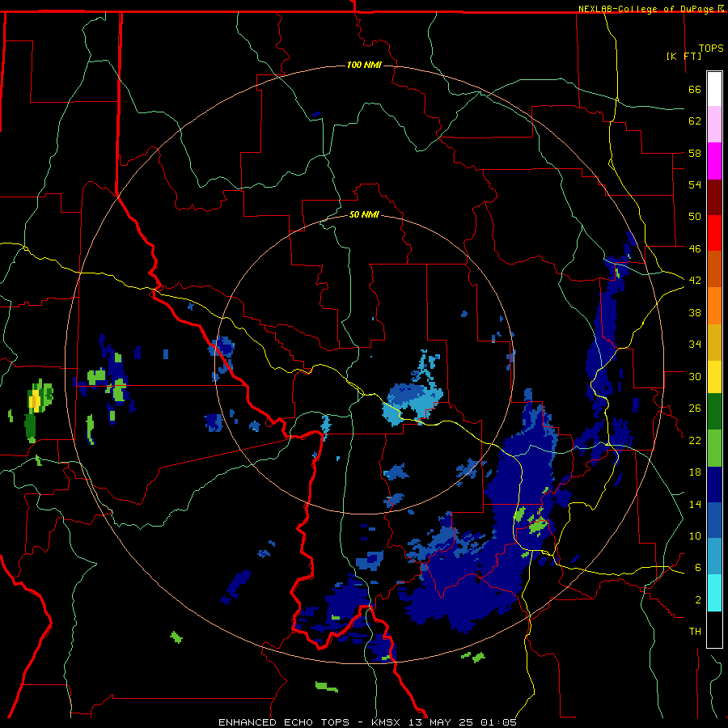Click legend value 6
Image resolution: width=728 pixels, height=728 pixels.
(697, 567)
